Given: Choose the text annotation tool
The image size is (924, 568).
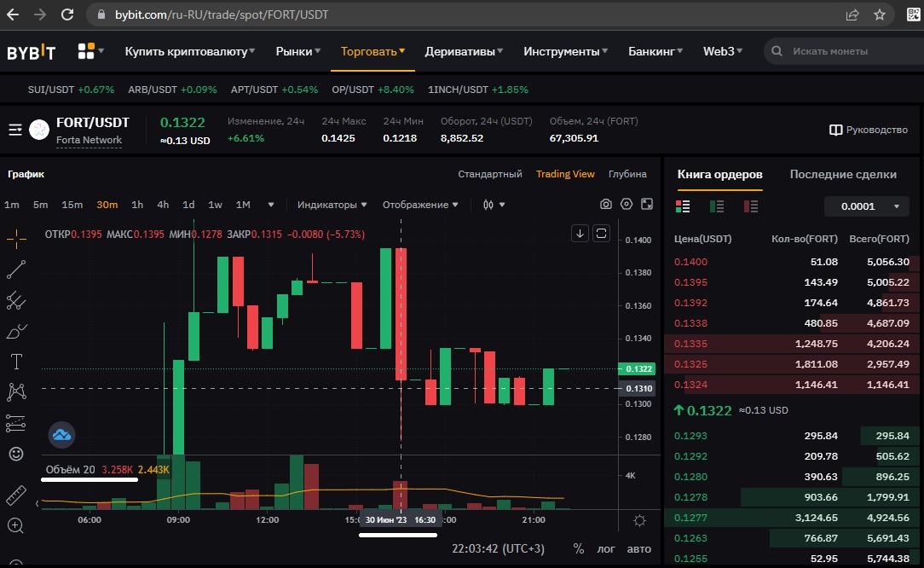Looking at the screenshot, I should click(x=16, y=361).
